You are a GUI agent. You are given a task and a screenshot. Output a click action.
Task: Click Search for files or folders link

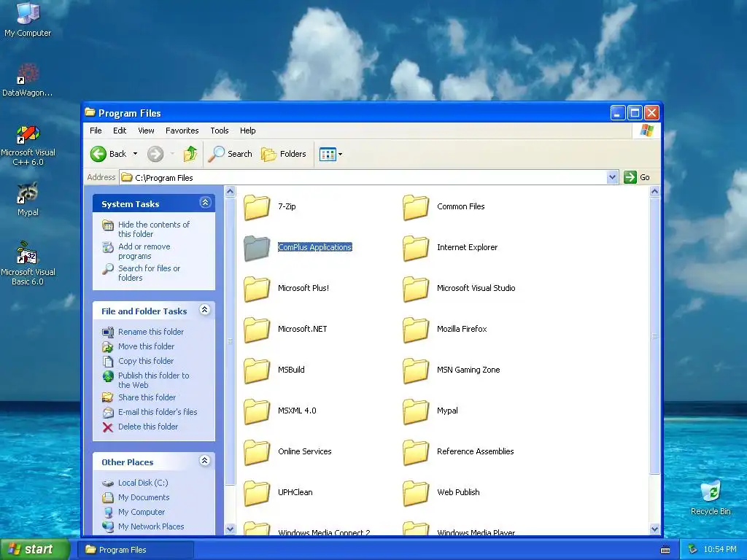coord(149,273)
